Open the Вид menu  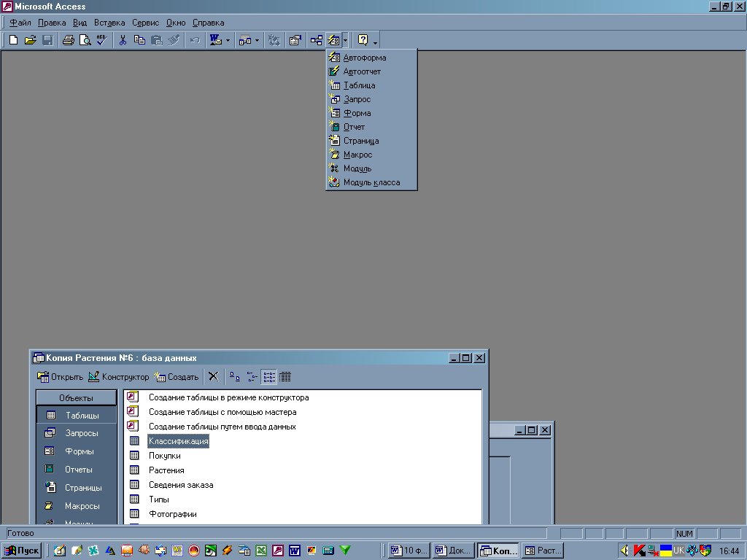tap(80, 23)
